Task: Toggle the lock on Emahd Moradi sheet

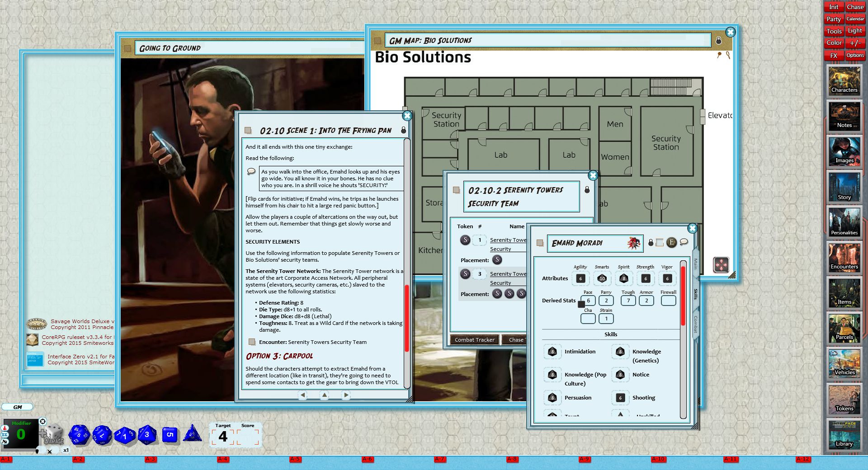Action: pos(651,243)
